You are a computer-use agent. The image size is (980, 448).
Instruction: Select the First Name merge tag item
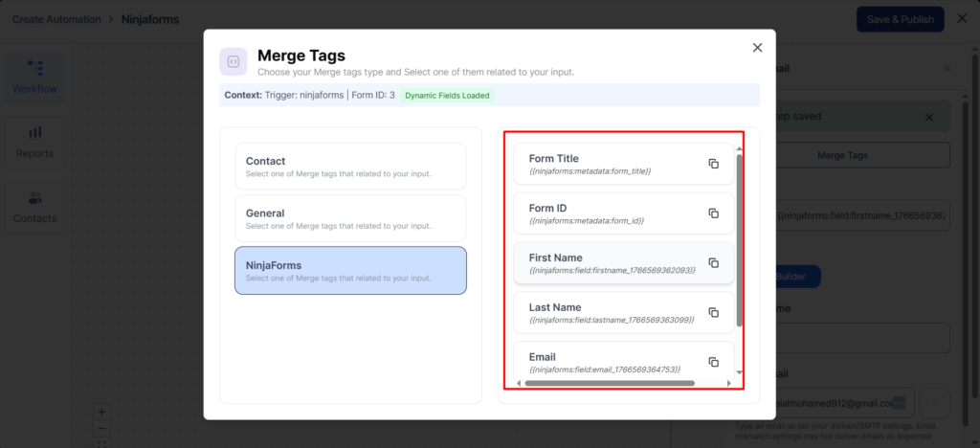pyautogui.click(x=612, y=263)
